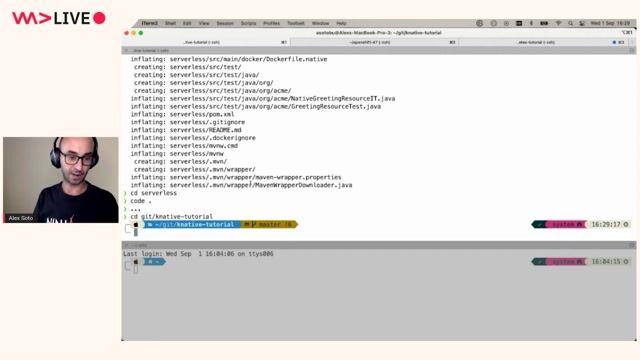Open the Help menu
Viewport: 640px width, 360px height.
click(x=341, y=23)
